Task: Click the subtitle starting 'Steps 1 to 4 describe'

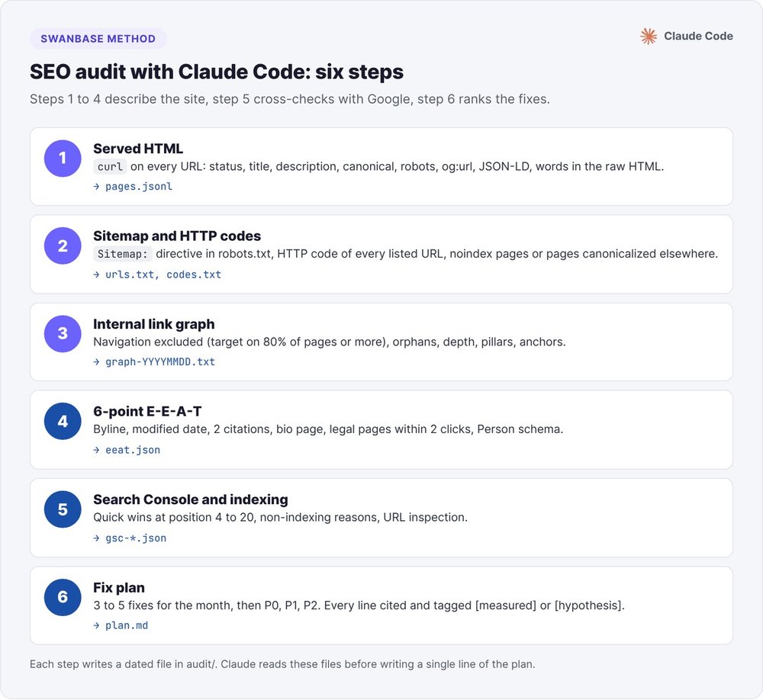Action: click(289, 99)
